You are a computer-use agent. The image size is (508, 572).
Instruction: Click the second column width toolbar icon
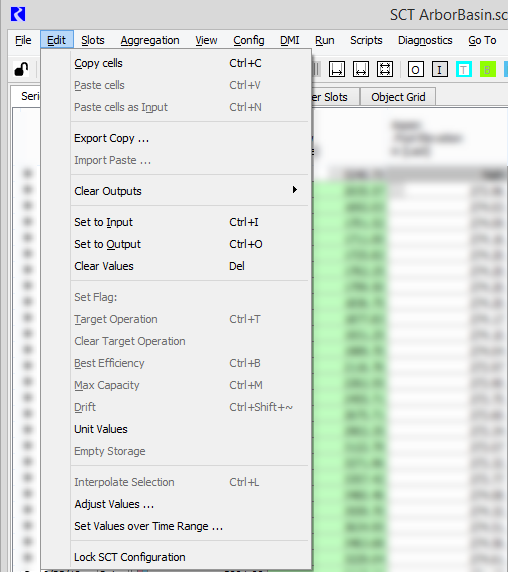[361, 69]
